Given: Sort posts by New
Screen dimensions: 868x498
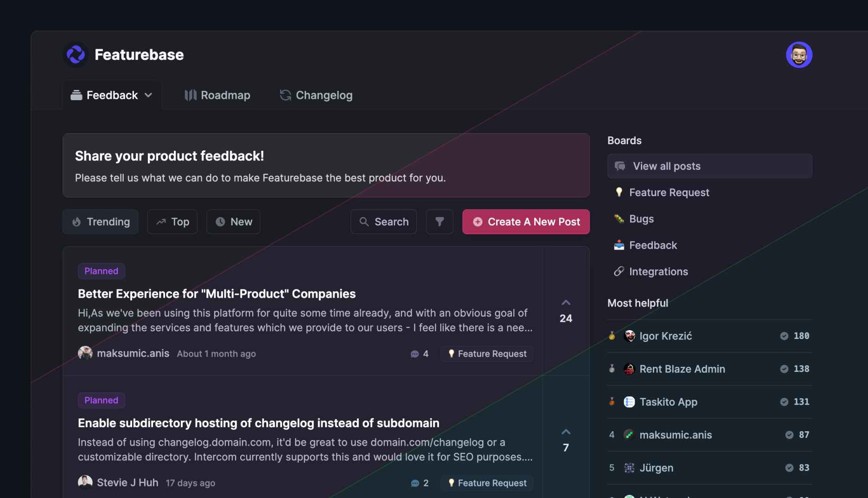Looking at the screenshot, I should [x=233, y=222].
